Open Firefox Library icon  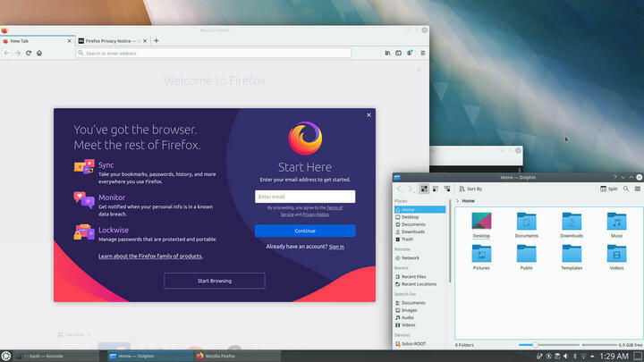(x=387, y=53)
